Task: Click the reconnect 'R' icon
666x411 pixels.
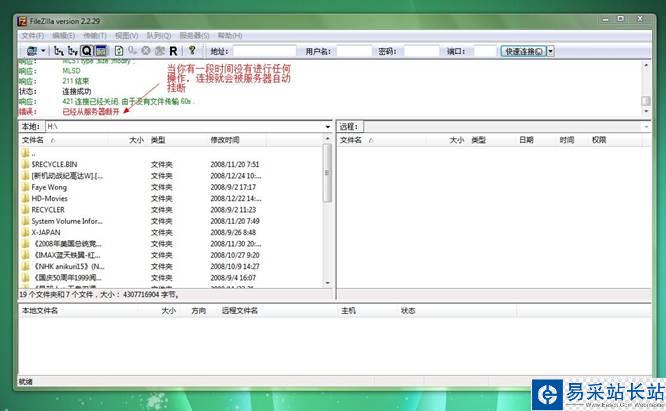Action: 173,51
